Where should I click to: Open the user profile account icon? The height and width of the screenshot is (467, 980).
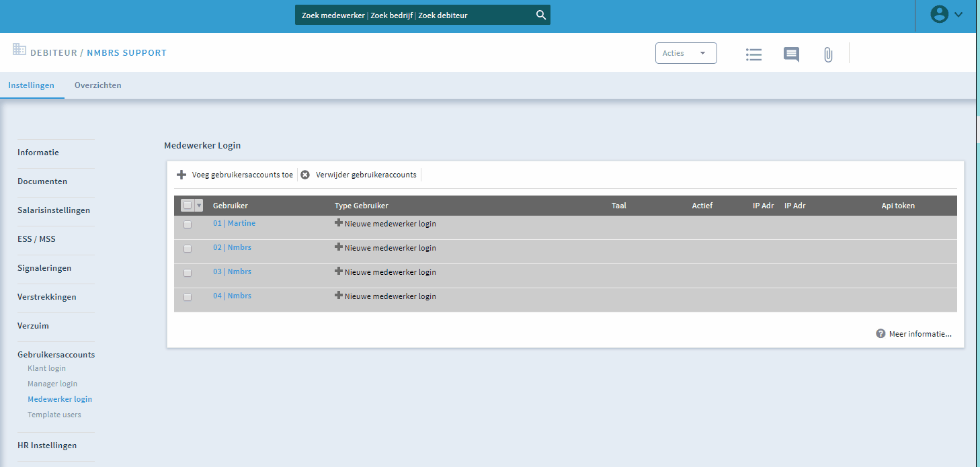tap(939, 14)
